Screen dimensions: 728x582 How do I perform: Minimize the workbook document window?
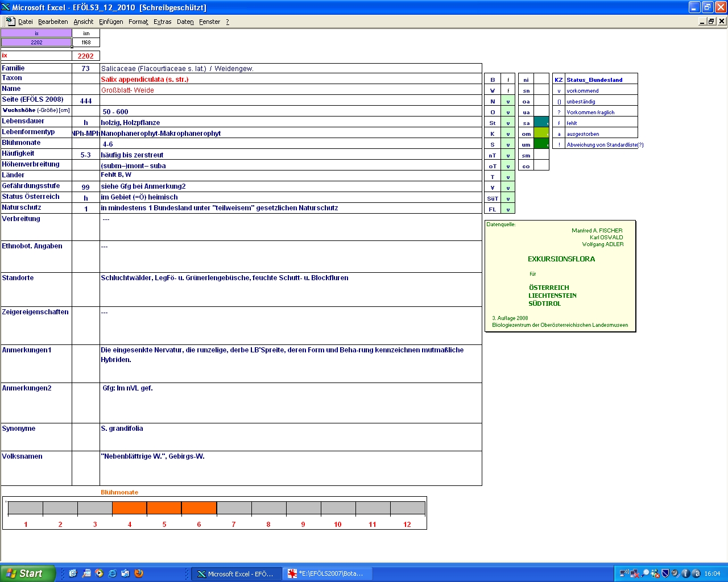click(702, 21)
